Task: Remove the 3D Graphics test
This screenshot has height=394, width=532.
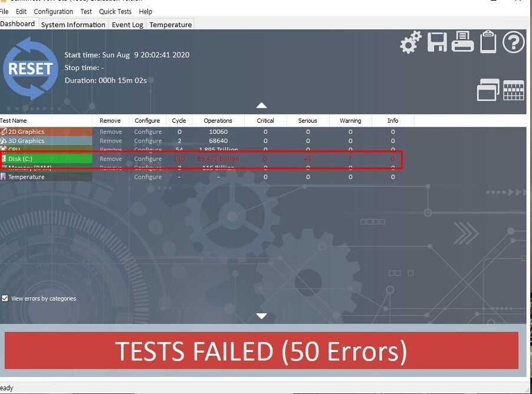Action: tap(111, 141)
